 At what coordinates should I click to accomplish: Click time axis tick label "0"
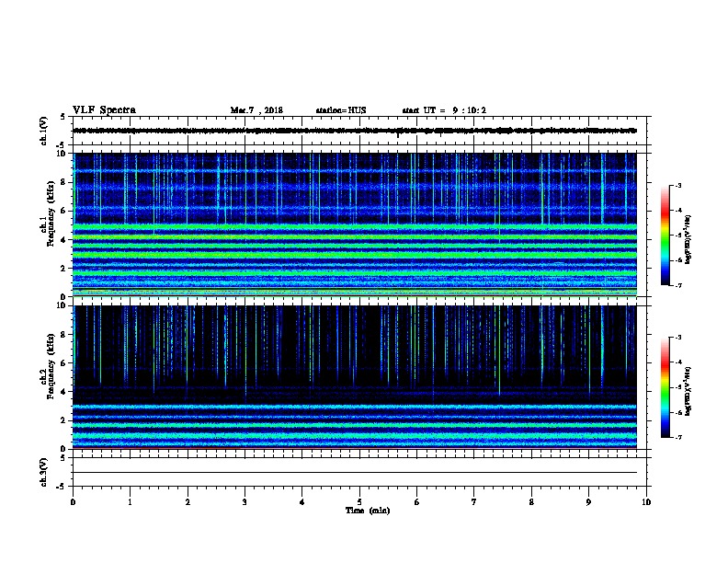73,501
